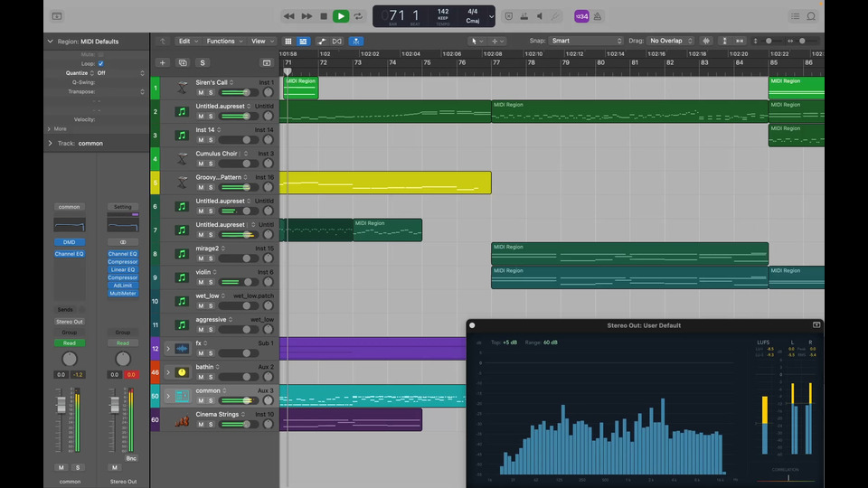Expand the fx track stack
Screen dimensions: 868x488
click(x=167, y=348)
